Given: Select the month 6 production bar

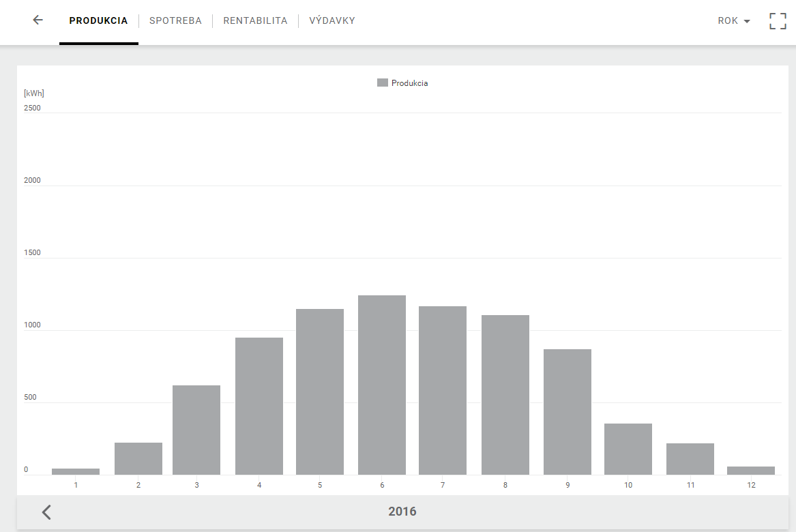Looking at the screenshot, I should click(382, 385).
